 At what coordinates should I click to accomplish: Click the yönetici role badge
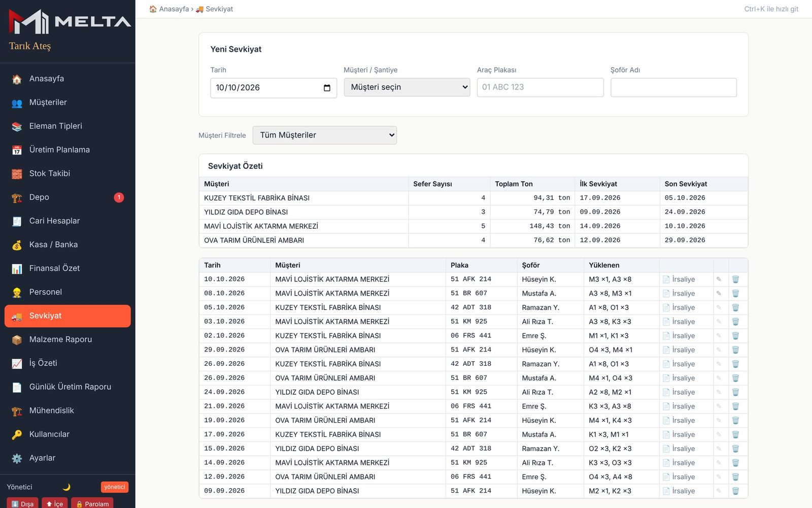point(115,487)
